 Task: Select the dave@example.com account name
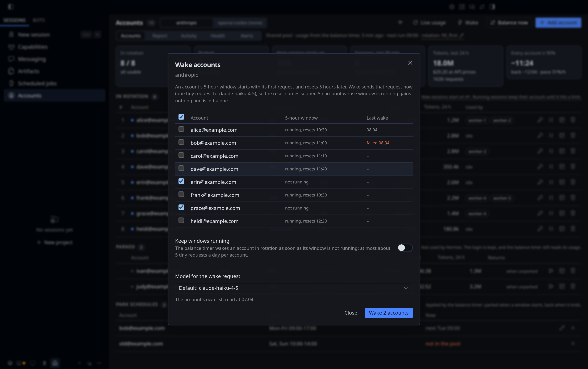click(214, 169)
